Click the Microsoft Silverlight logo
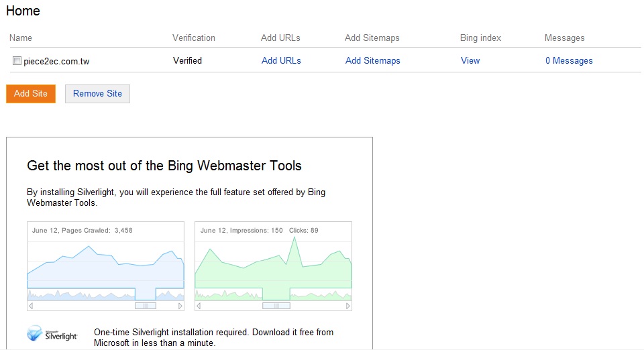The height and width of the screenshot is (350, 644). (52, 334)
